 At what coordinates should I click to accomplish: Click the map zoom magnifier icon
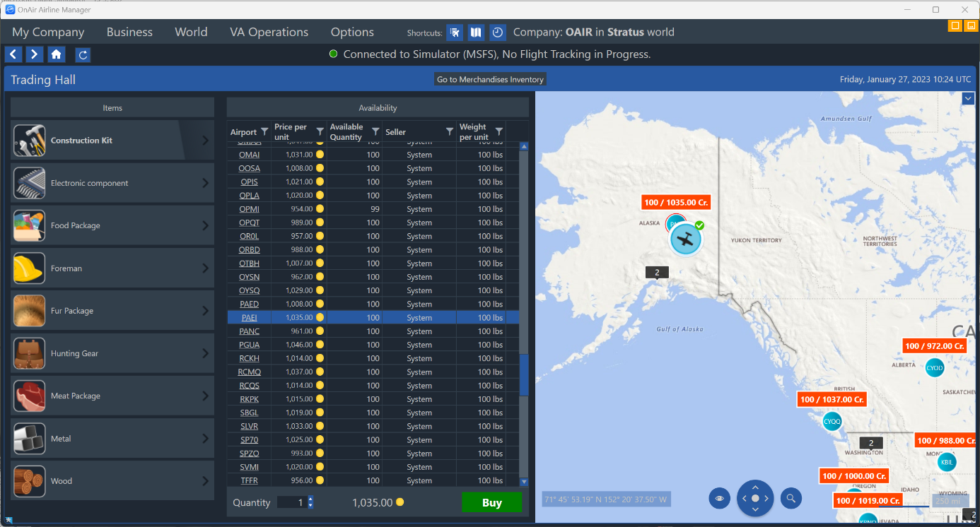coord(791,498)
